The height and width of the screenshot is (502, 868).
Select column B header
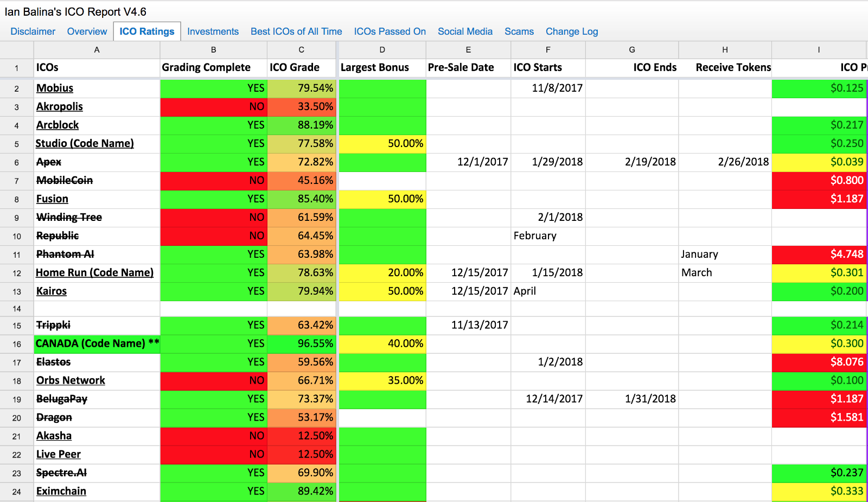point(214,50)
